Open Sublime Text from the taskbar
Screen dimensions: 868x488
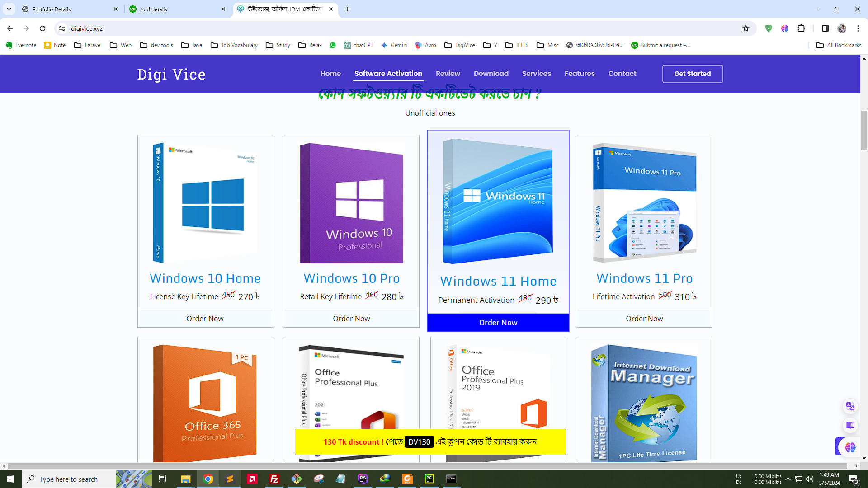pyautogui.click(x=230, y=479)
